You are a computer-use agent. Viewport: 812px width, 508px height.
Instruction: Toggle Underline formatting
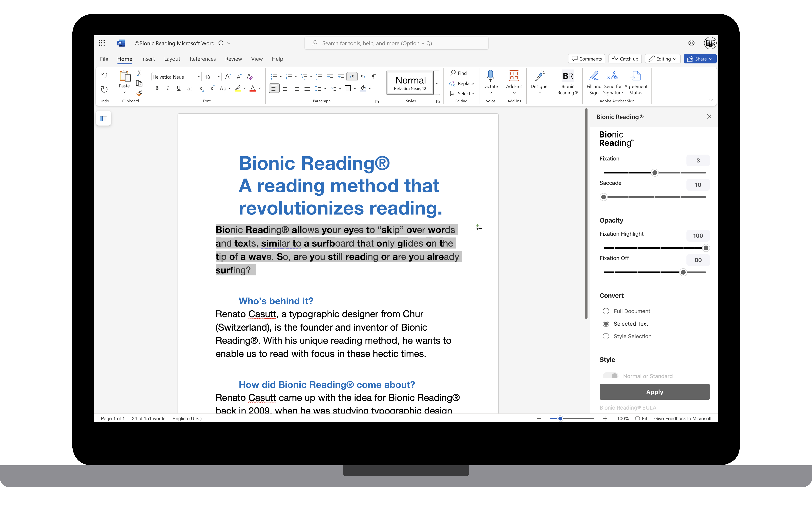pos(179,88)
